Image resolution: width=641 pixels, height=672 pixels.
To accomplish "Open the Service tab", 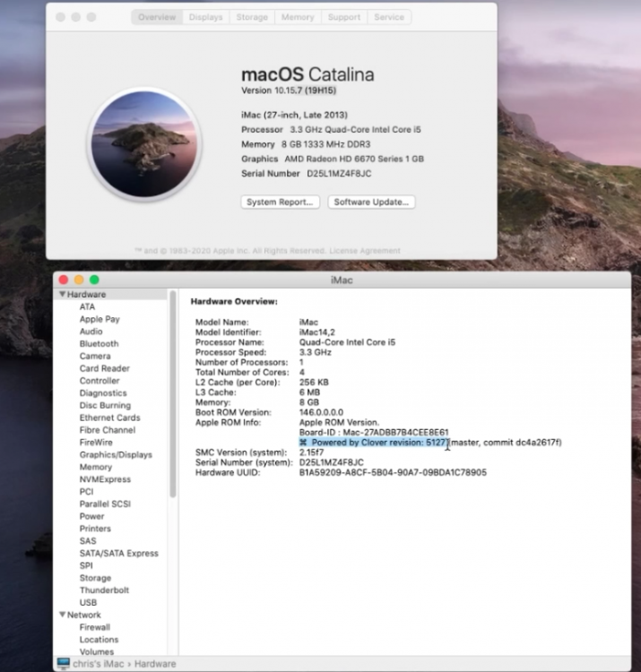I will click(389, 17).
